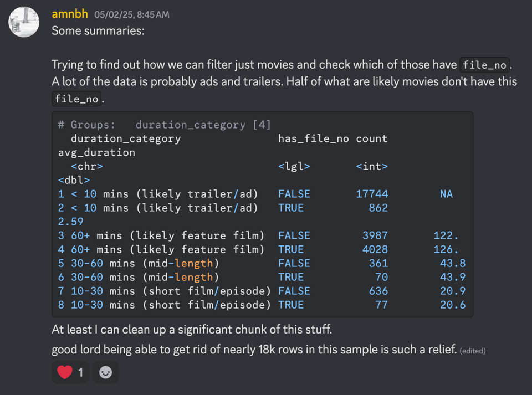Click the 8:45 AM message timestamp
532x395 pixels.
tap(132, 14)
